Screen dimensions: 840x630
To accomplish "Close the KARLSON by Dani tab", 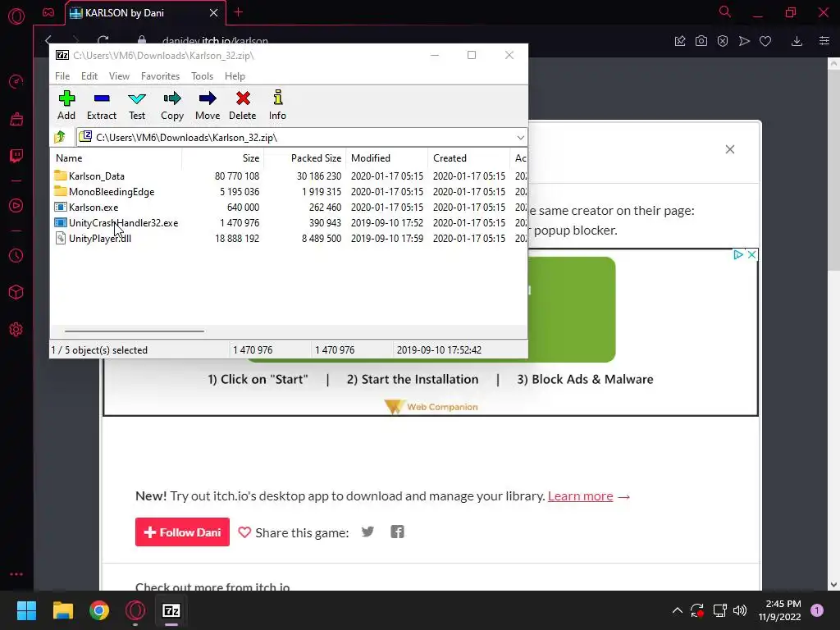I will tap(213, 13).
